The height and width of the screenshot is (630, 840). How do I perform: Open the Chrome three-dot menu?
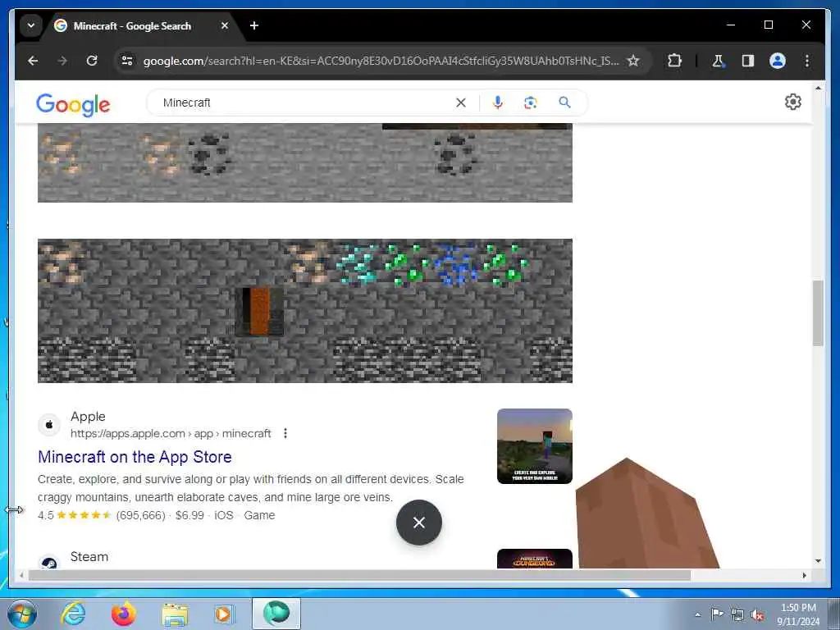807,61
